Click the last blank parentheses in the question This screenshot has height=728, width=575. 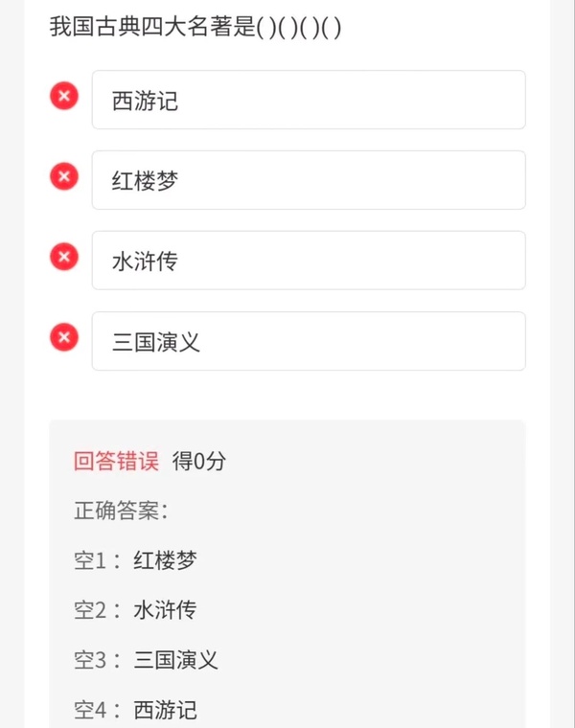(x=332, y=27)
